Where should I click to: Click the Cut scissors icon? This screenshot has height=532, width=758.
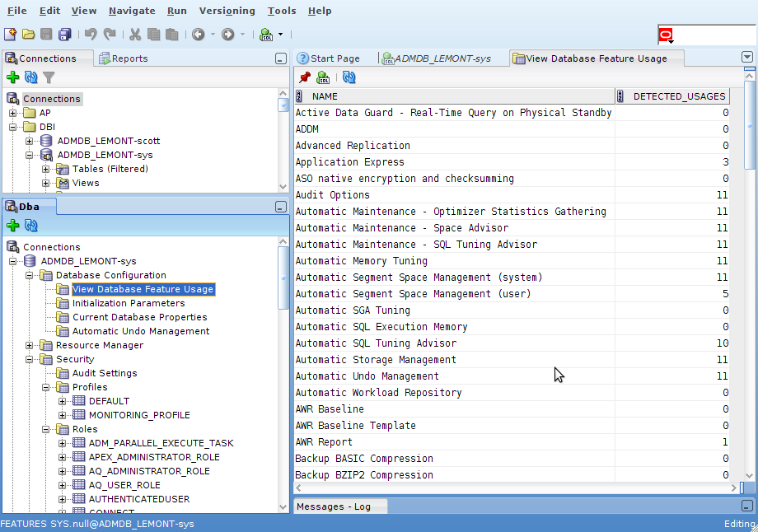[135, 35]
